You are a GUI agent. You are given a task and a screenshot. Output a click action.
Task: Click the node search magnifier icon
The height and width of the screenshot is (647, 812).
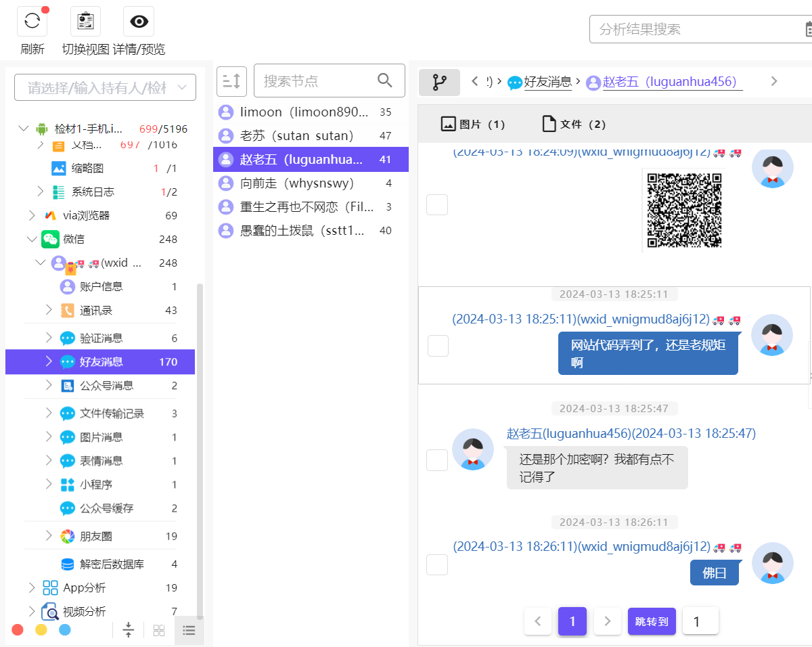point(385,81)
